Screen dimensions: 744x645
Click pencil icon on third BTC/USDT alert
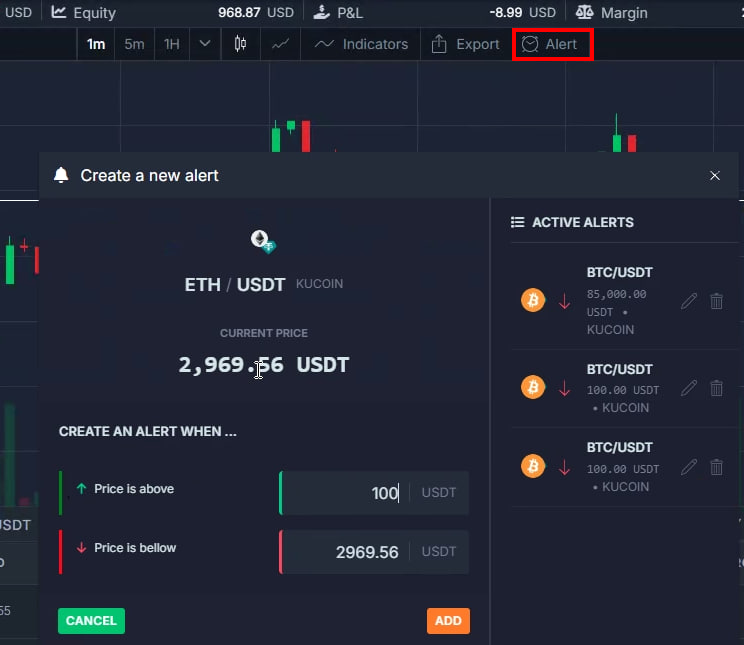pyautogui.click(x=688, y=467)
